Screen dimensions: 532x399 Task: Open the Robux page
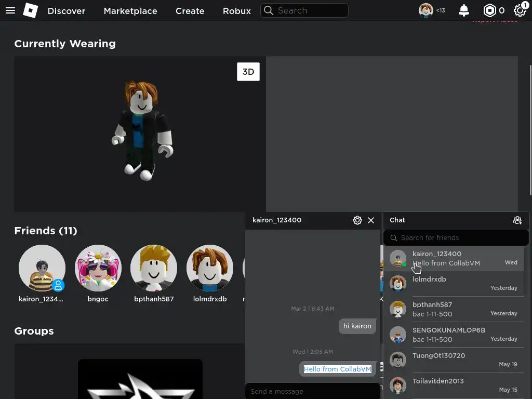(236, 11)
